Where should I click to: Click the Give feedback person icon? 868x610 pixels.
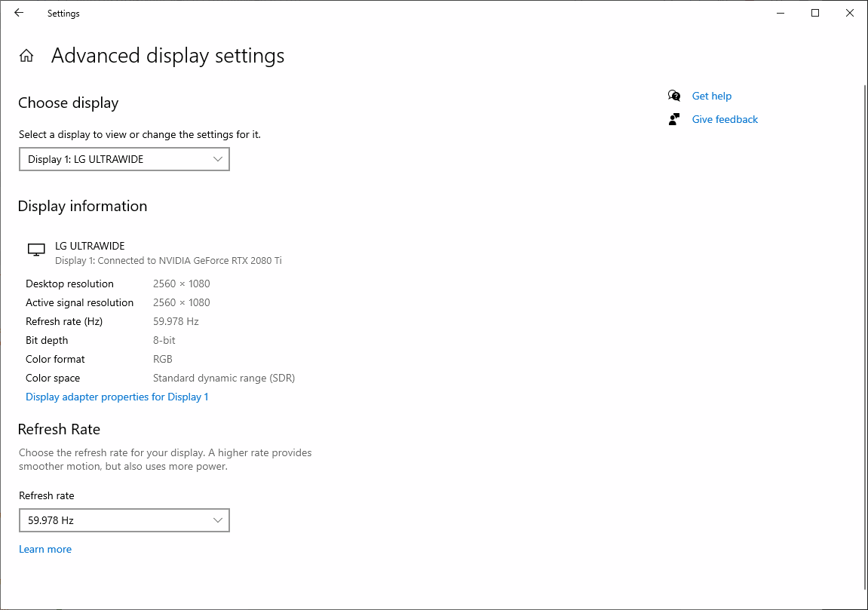click(674, 119)
